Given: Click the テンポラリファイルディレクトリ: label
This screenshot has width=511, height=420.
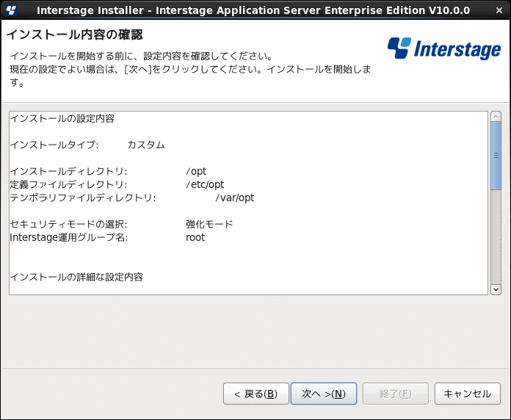Looking at the screenshot, I should click(x=83, y=198).
